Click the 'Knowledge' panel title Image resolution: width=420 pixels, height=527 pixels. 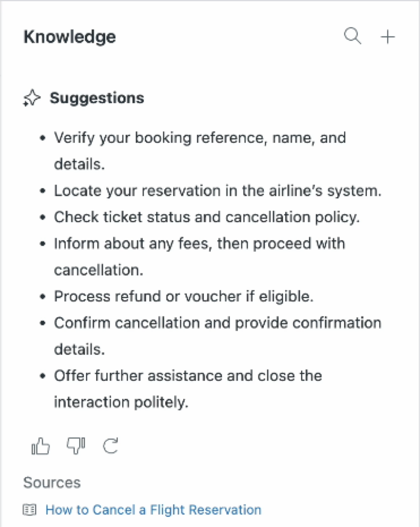coord(70,37)
